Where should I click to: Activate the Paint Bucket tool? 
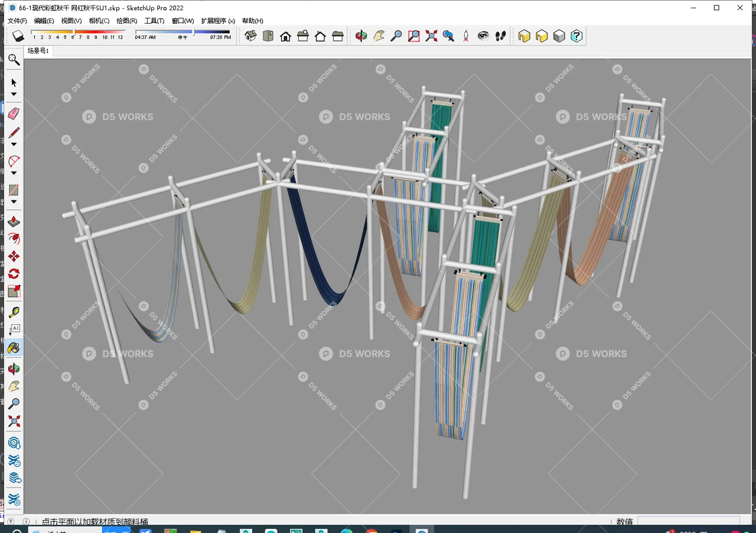pyautogui.click(x=13, y=348)
